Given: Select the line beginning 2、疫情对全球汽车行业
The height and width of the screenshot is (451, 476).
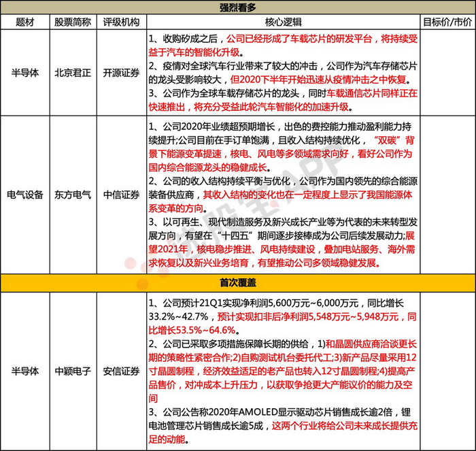Looking at the screenshot, I should (283, 66).
